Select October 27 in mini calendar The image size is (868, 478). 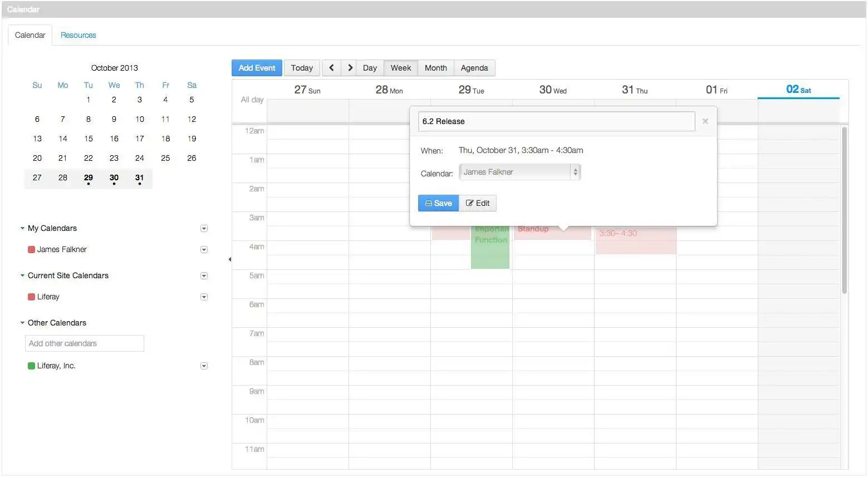tap(37, 178)
